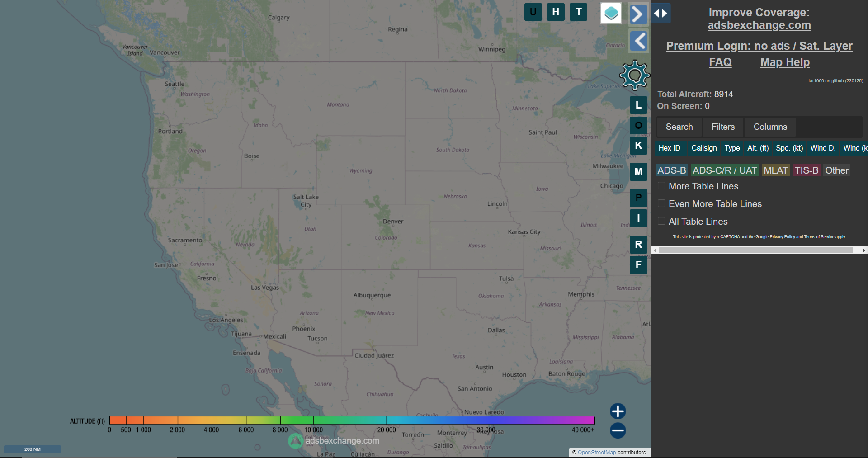The width and height of the screenshot is (868, 458).
Task: Open Premium Login link
Action: tap(759, 46)
